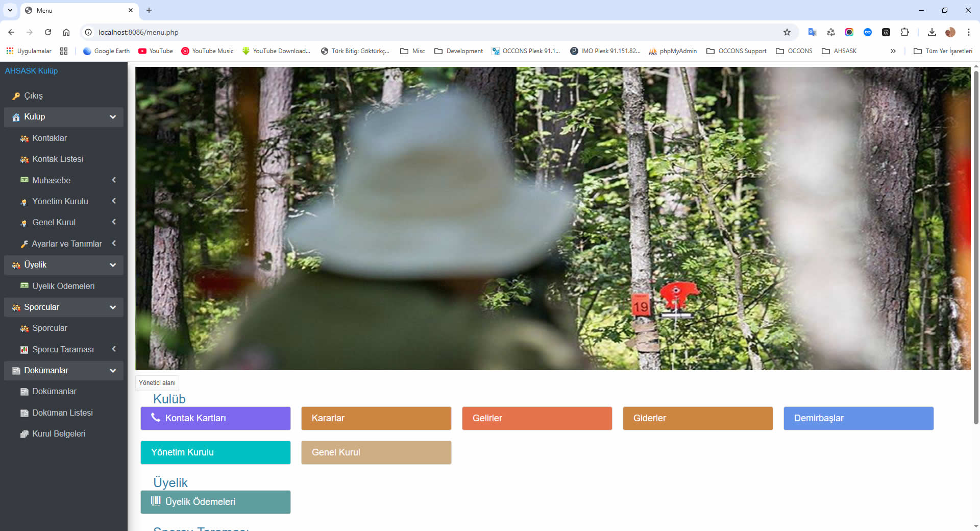Click the barcode icon on Üyelik Ödemeleri button
Image resolution: width=980 pixels, height=531 pixels.
tap(156, 501)
